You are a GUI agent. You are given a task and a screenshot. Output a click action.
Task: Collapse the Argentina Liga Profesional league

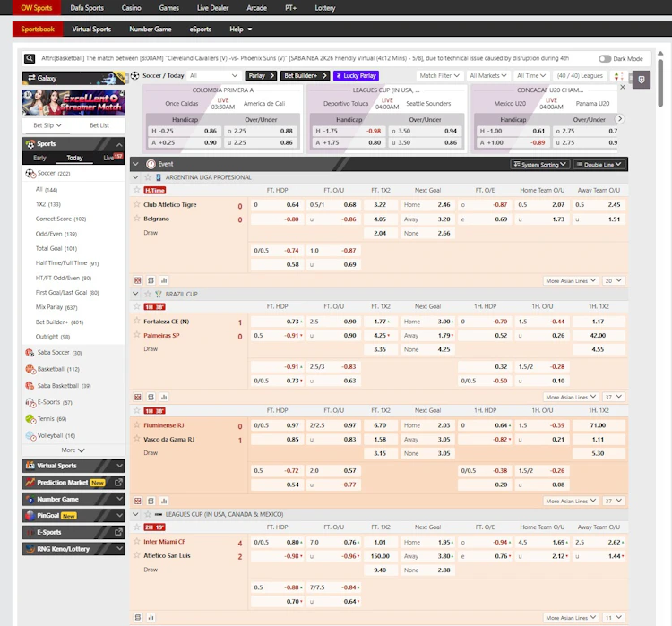click(135, 177)
